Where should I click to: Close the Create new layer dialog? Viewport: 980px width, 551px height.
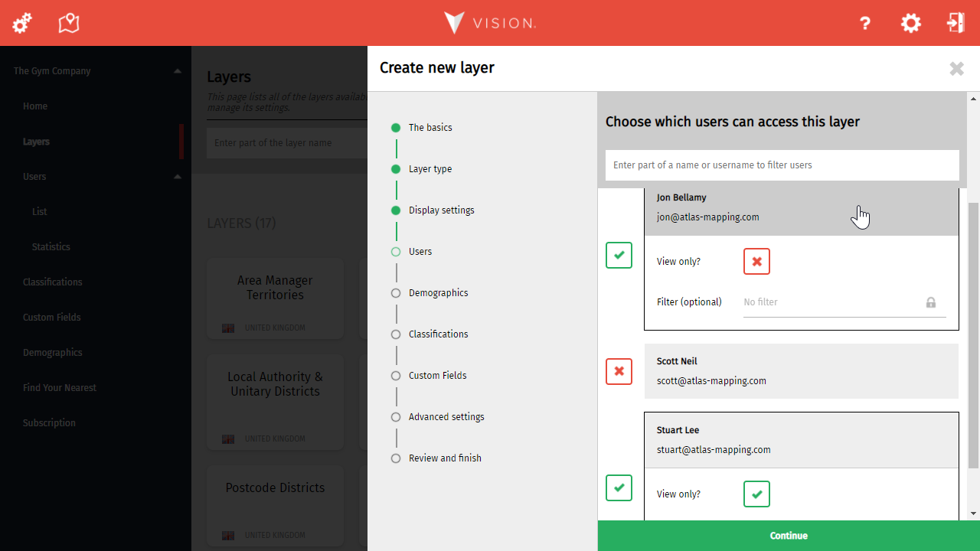pos(956,69)
